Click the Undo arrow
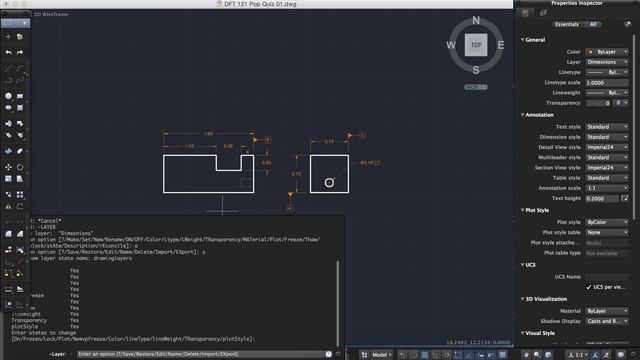The image size is (640, 360). point(8,52)
